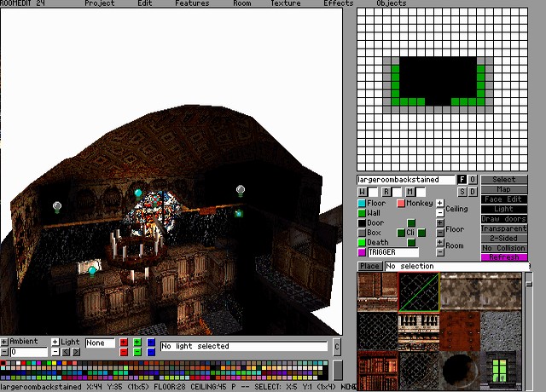Pick the black Door block type square
The height and width of the screenshot is (392, 546).
(x=362, y=223)
